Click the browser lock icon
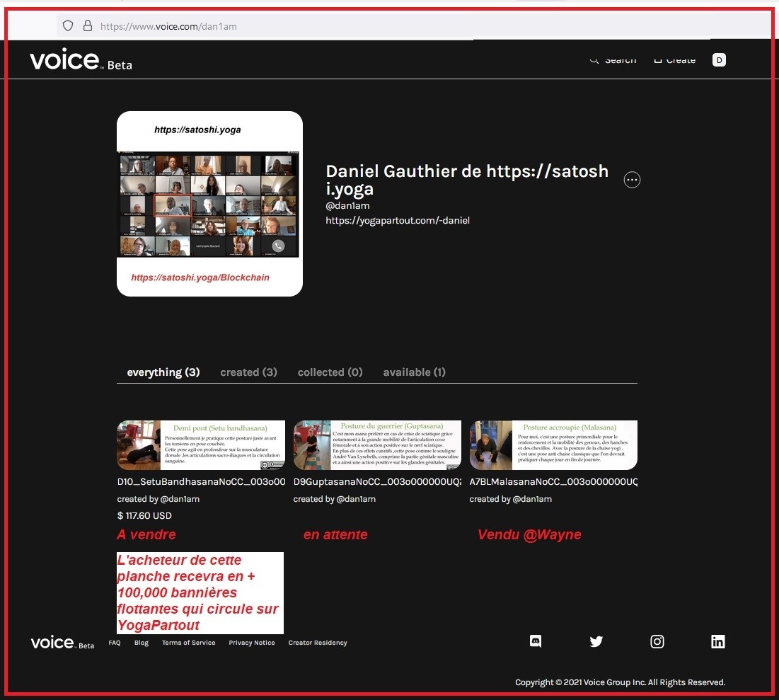The width and height of the screenshot is (779, 700). (x=88, y=26)
